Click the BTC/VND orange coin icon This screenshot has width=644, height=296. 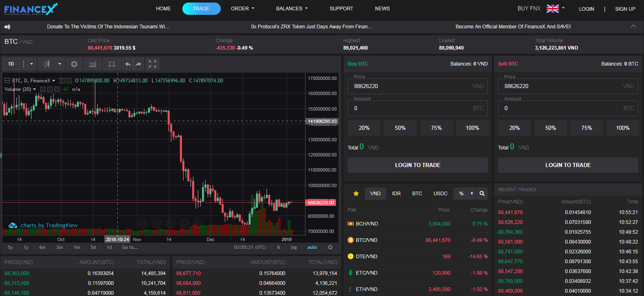[x=351, y=240]
